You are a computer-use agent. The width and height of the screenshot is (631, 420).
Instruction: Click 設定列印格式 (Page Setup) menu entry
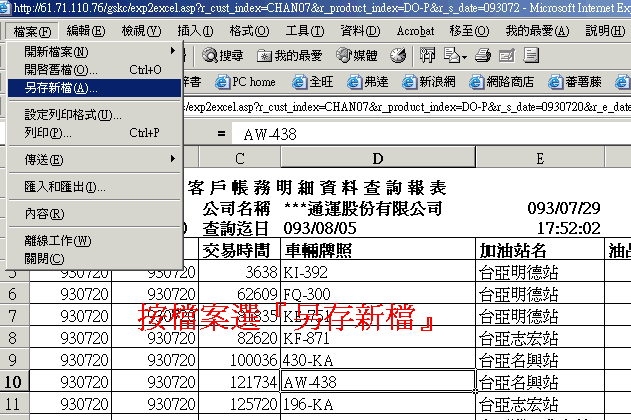[x=73, y=115]
